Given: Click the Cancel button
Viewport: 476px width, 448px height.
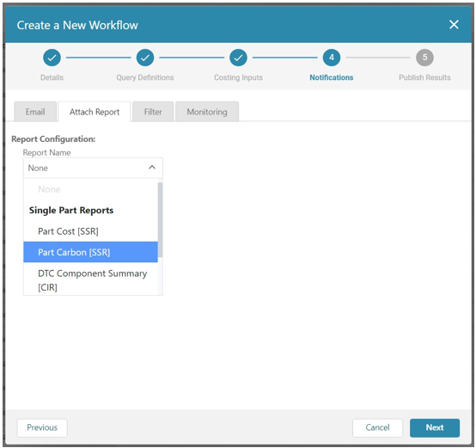Looking at the screenshot, I should [x=377, y=427].
